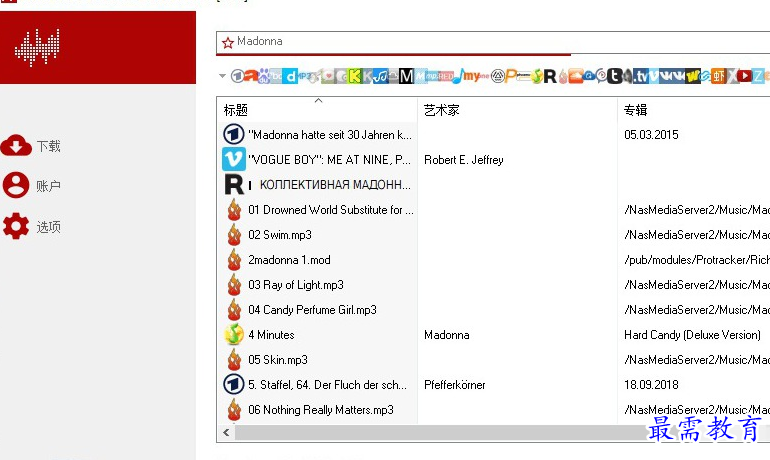The image size is (770, 460).
Task: Select "04 Candy Perfume Girl.mp3" entry
Action: click(312, 310)
